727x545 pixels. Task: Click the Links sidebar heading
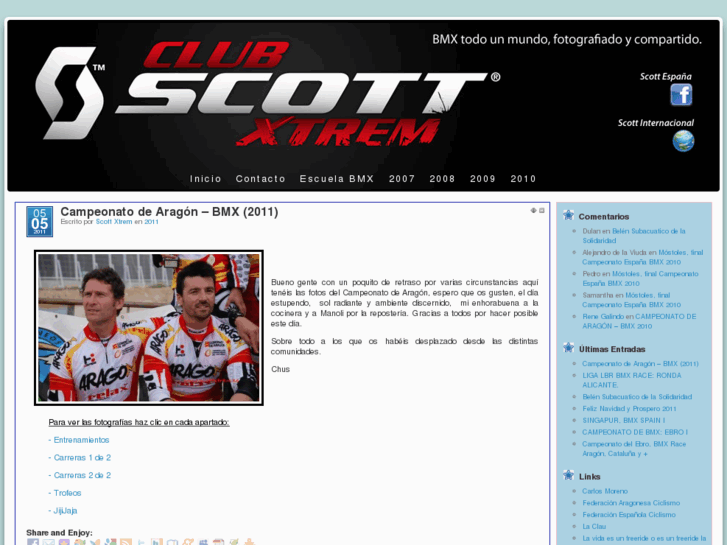589,476
